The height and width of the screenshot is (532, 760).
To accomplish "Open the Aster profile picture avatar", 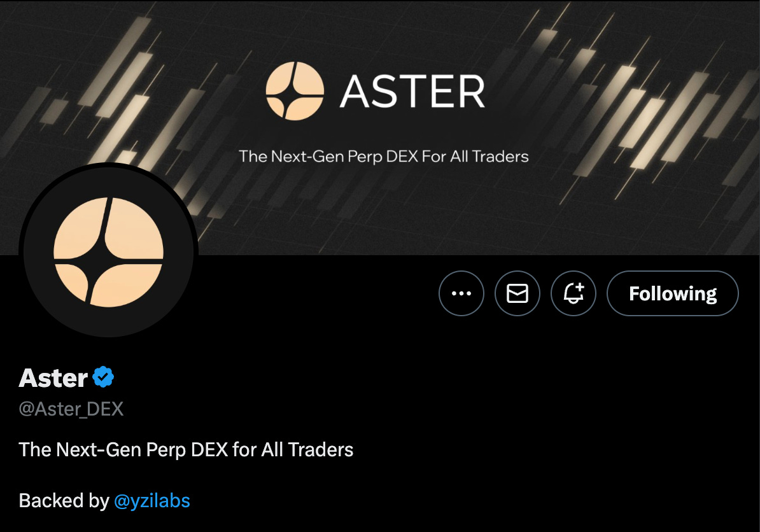I will [x=109, y=251].
